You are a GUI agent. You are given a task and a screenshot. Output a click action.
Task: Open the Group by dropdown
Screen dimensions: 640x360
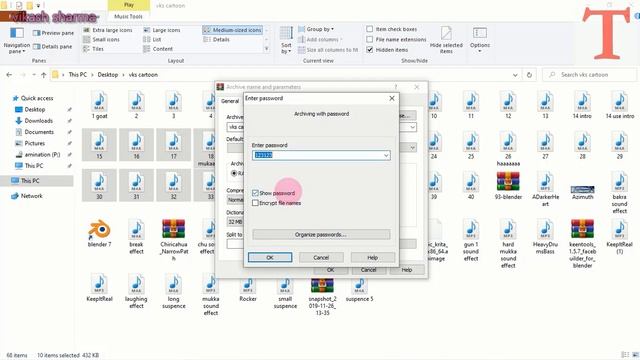click(x=316, y=29)
